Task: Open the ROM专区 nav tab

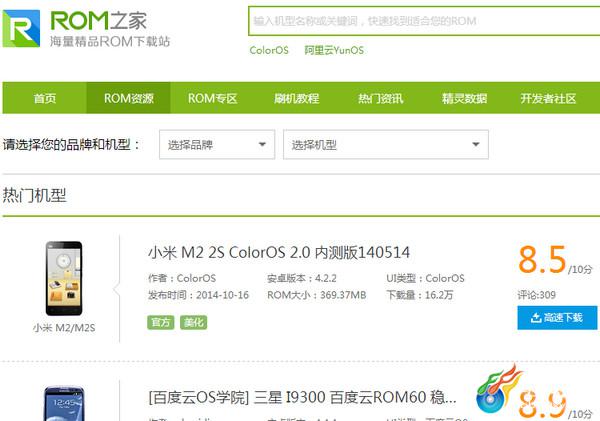Action: pos(212,98)
